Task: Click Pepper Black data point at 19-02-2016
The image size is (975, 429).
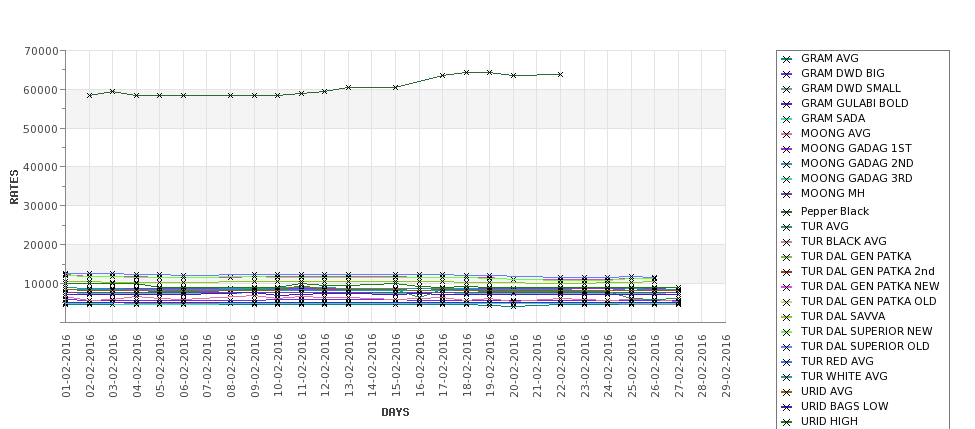Action: click(490, 72)
